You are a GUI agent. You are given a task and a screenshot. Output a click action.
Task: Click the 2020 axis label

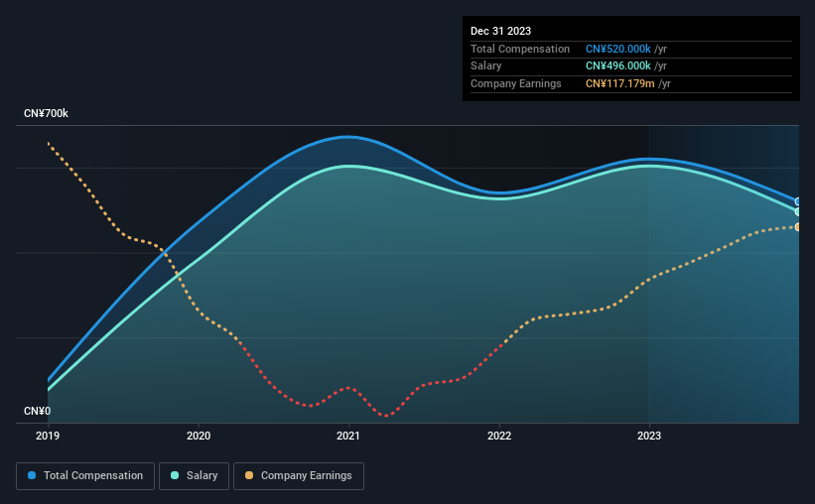point(199,436)
